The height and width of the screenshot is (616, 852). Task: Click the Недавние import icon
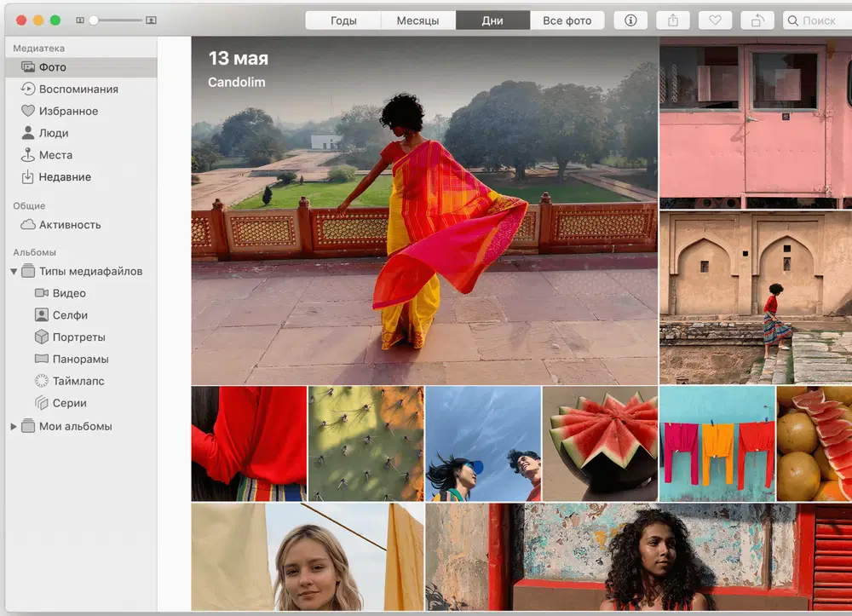(x=28, y=176)
